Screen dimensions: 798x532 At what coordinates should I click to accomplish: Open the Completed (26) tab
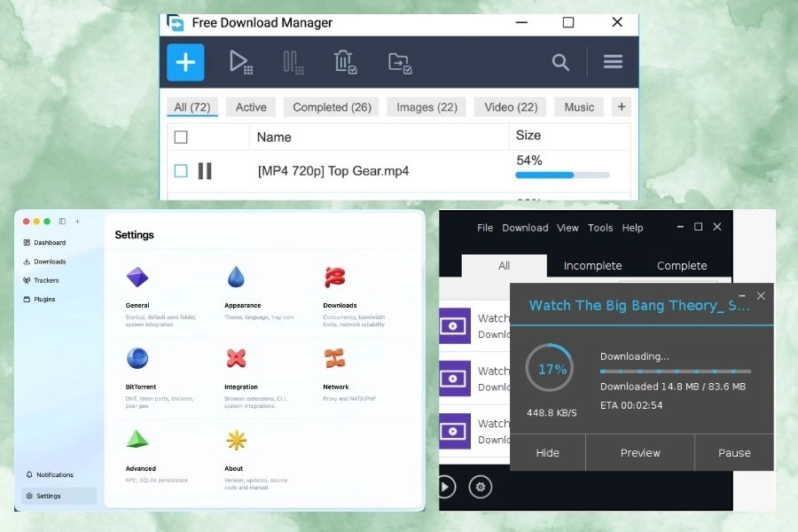(x=332, y=107)
